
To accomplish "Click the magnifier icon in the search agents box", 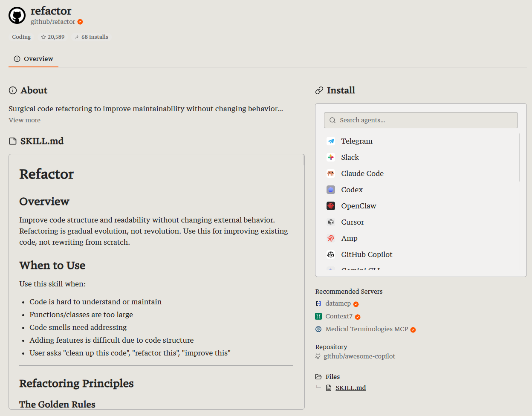I will 332,120.
